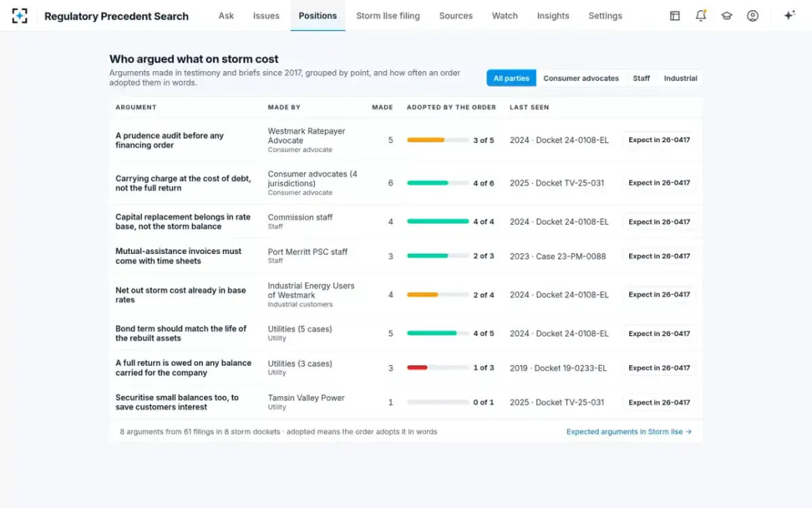
Task: Click Expect in 26-0417 for prudence audit row
Action: click(x=659, y=140)
